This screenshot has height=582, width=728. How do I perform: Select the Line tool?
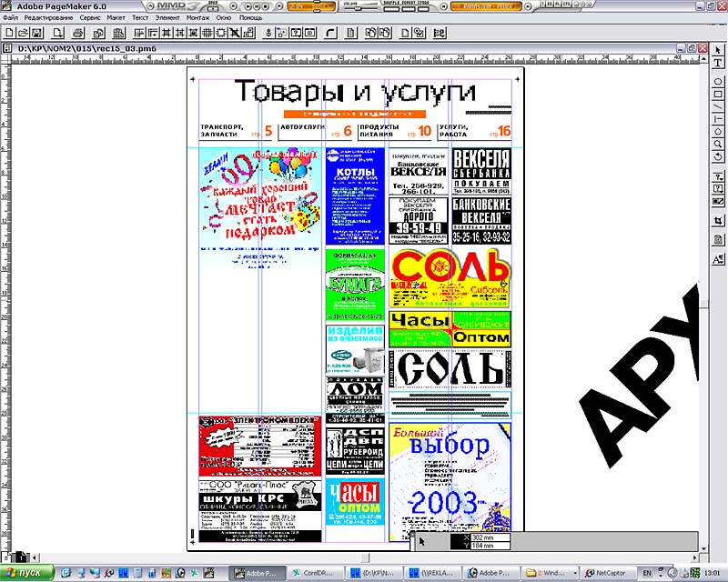(x=718, y=106)
